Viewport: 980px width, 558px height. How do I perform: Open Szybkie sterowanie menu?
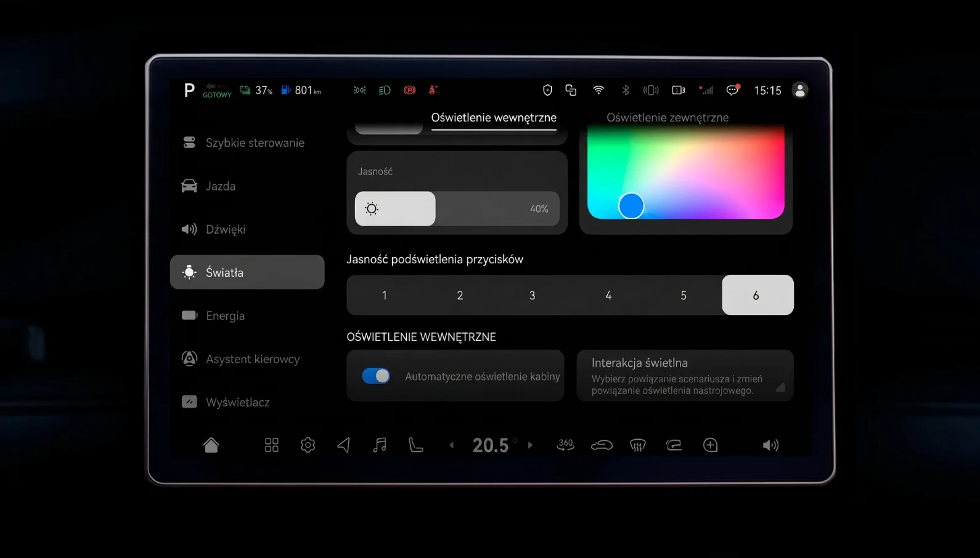coord(247,142)
